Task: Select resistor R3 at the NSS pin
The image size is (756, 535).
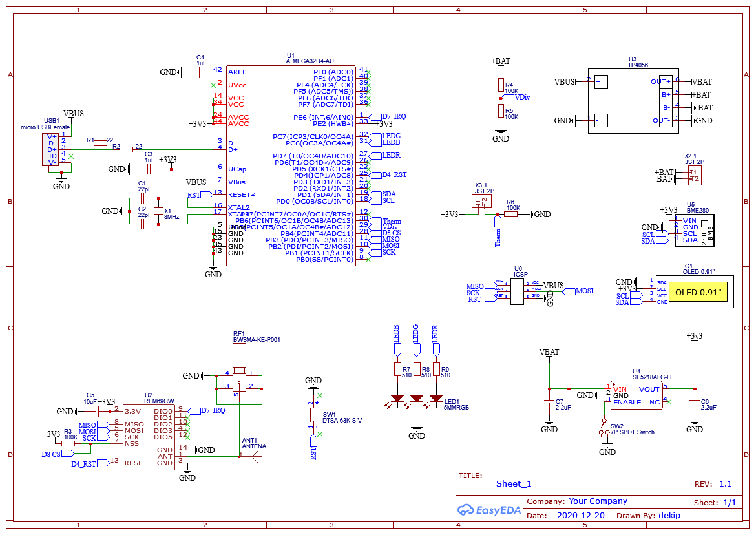Action: pos(68,443)
